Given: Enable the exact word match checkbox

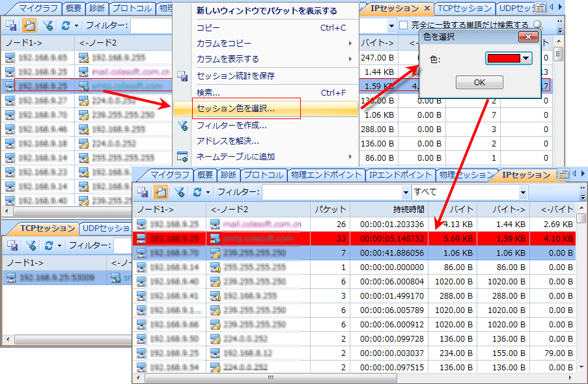Looking at the screenshot, I should click(403, 25).
